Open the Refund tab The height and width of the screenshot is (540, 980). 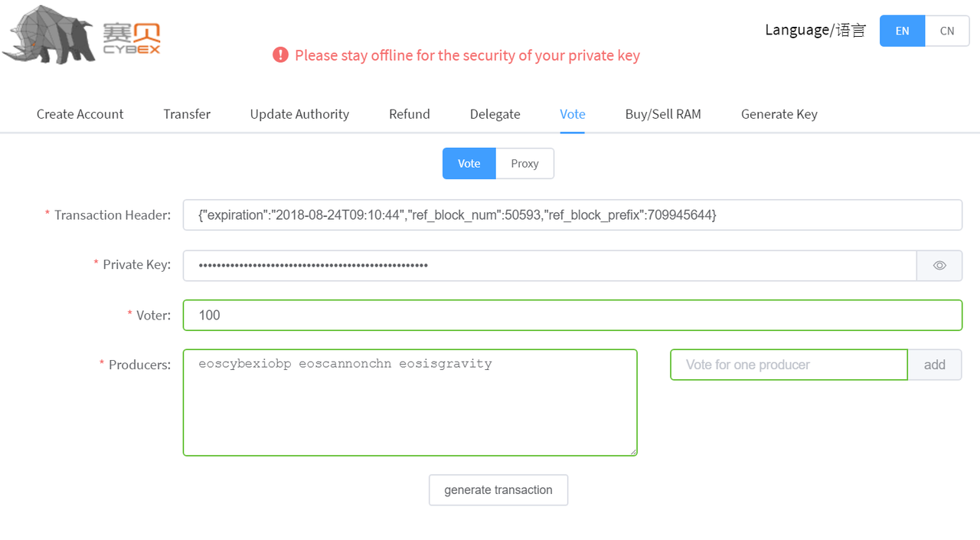click(410, 114)
